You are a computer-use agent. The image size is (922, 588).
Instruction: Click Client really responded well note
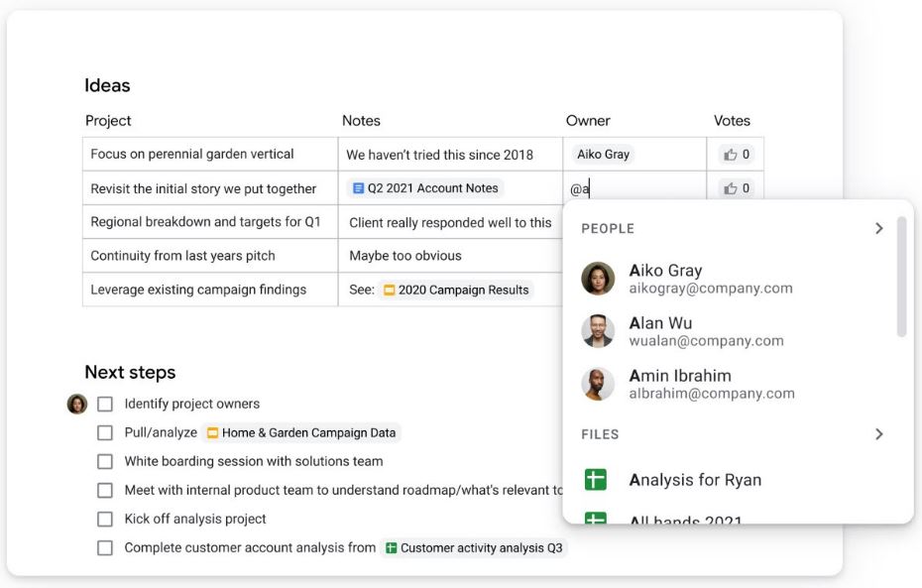(450, 222)
